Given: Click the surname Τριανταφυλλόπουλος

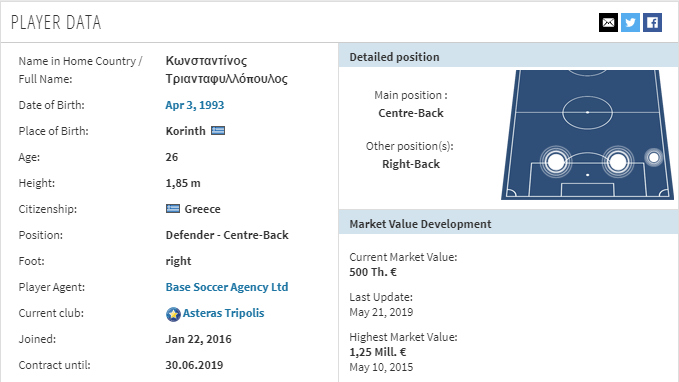Looking at the screenshot, I should (x=226, y=79).
